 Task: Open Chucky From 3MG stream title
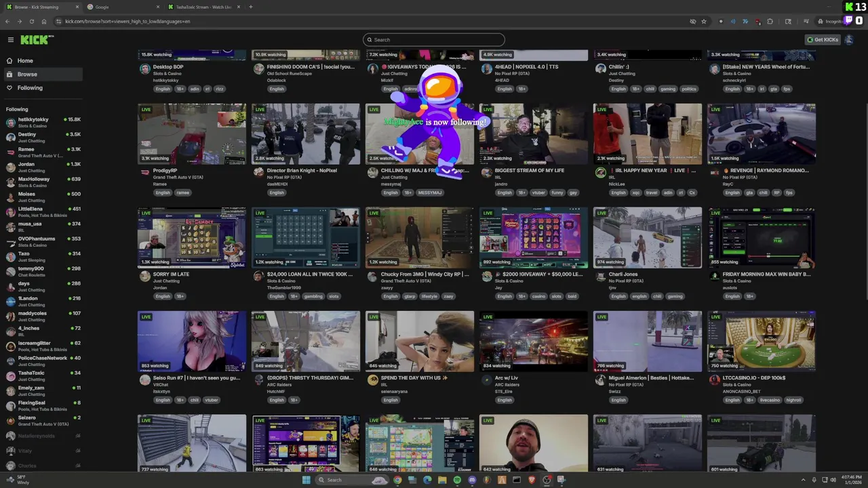(425, 274)
